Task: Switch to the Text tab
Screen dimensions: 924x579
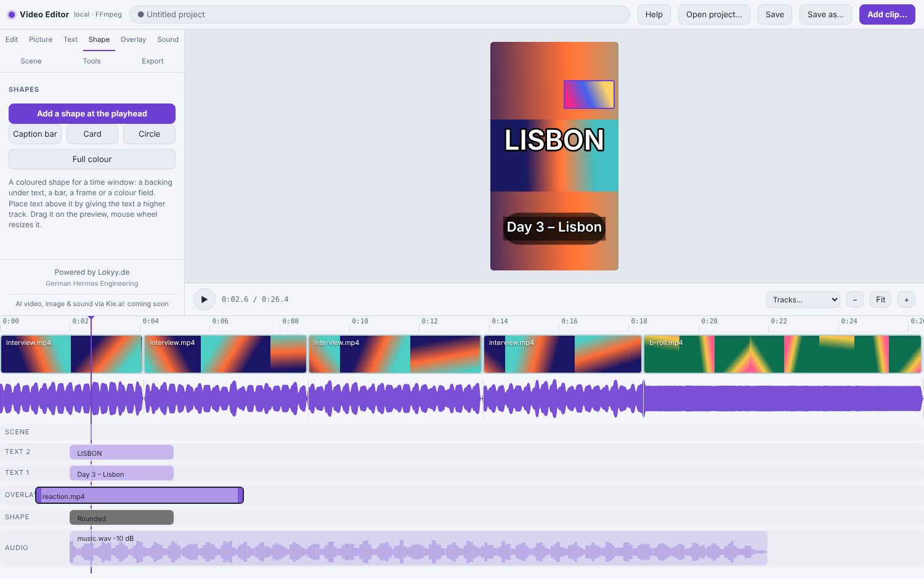Action: 71,39
